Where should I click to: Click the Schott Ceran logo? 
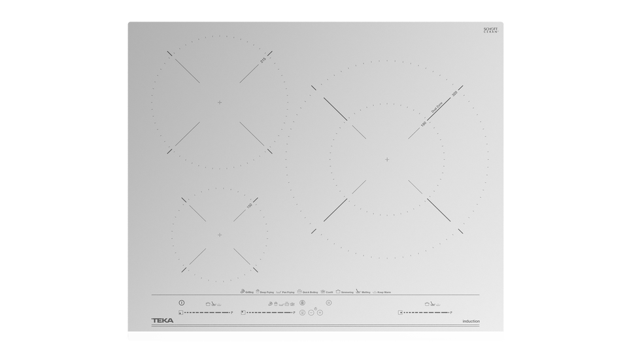tap(490, 31)
